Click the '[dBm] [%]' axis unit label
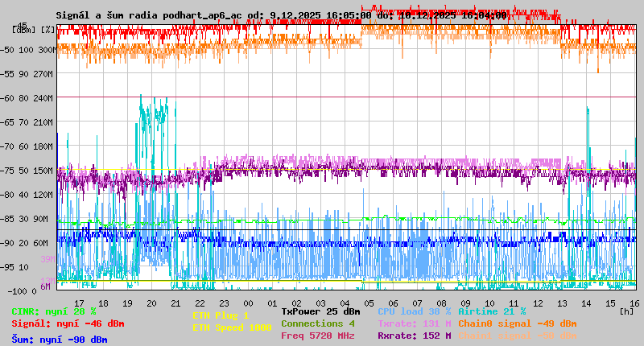This screenshot has height=346, width=644. pos(33,30)
